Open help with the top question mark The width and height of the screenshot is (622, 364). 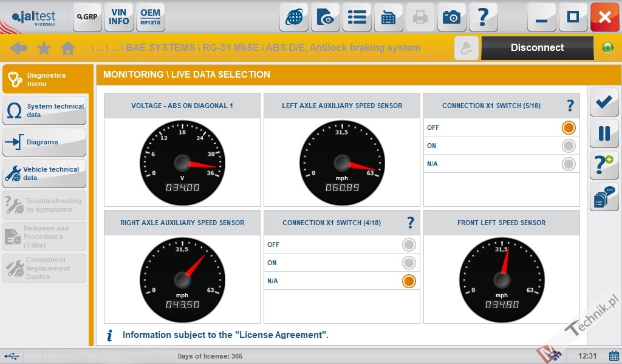pos(483,17)
